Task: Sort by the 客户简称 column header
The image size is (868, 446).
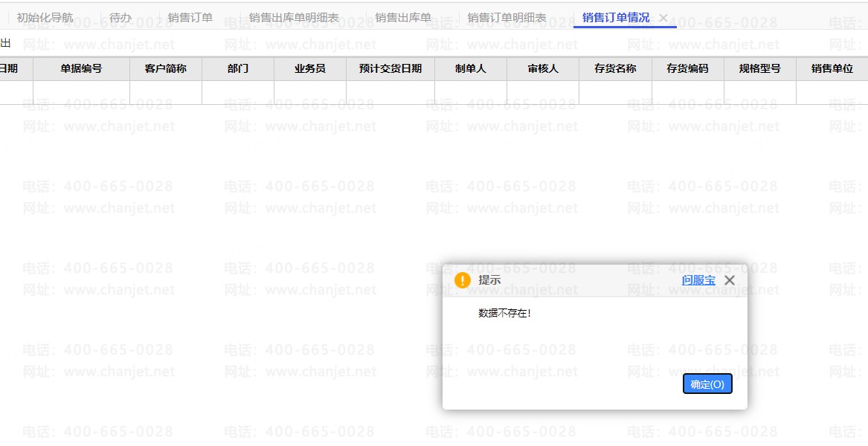Action: (x=166, y=68)
